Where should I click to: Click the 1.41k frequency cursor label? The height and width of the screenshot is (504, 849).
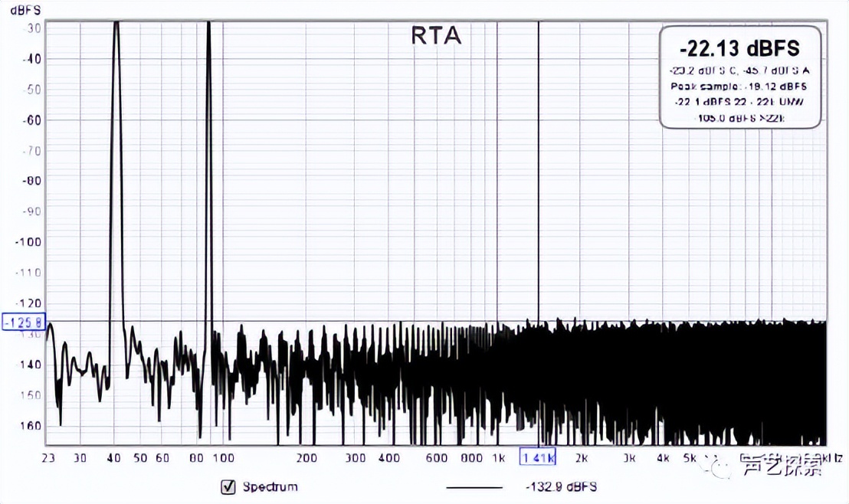[x=538, y=458]
